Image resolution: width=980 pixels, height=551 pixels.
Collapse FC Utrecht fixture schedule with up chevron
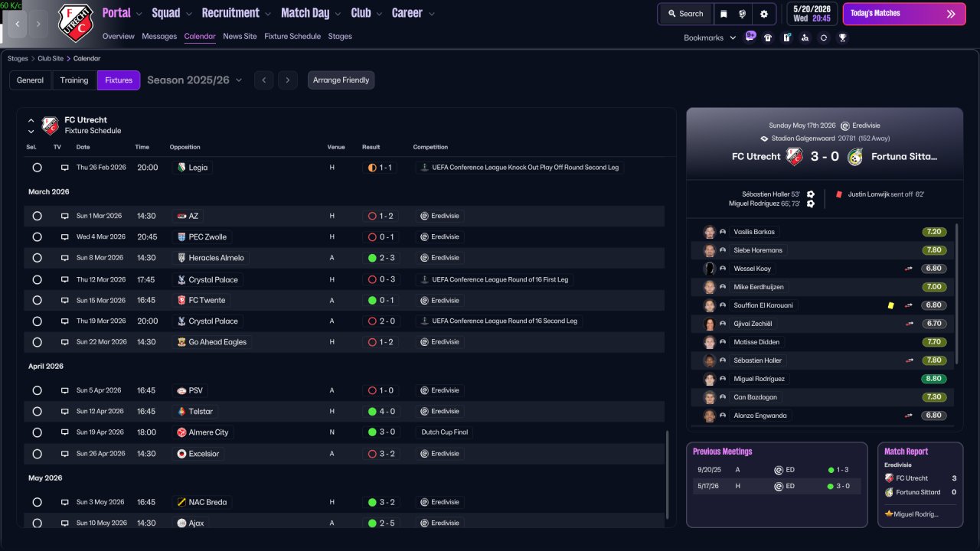coord(31,120)
